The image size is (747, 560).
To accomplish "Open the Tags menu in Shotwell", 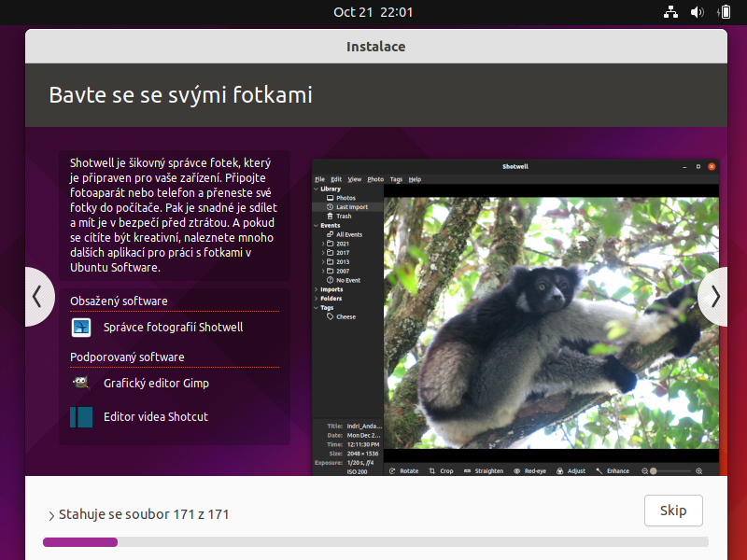I will click(395, 178).
